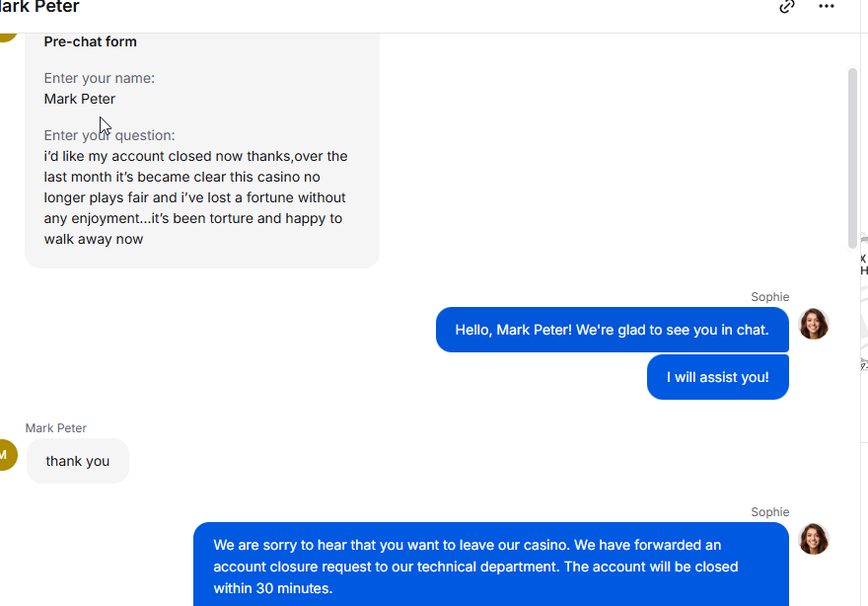Screen dimensions: 868x606
Task: Click the 'Enter your name:' form label
Action: pos(99,78)
